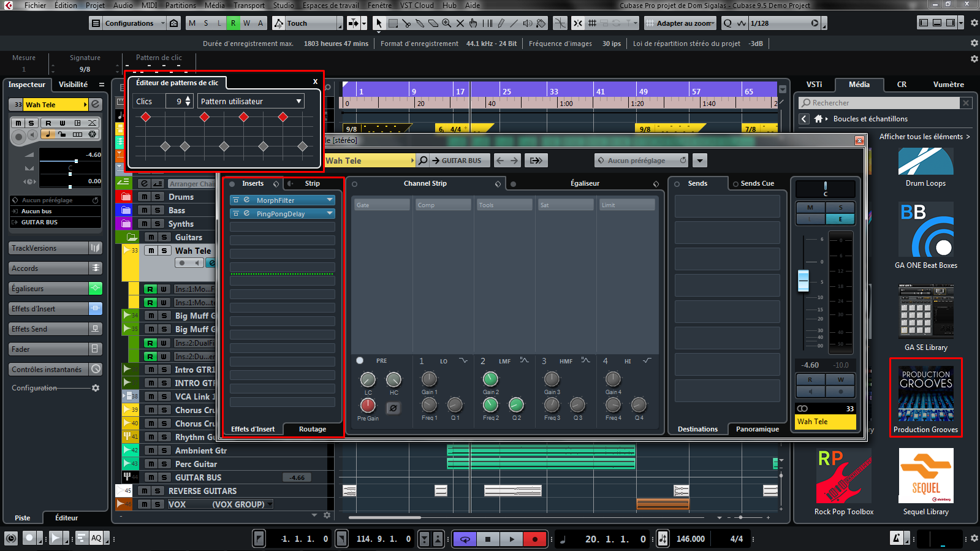This screenshot has height=551, width=980.
Task: Switch to the Routage tab
Action: pos(313,429)
